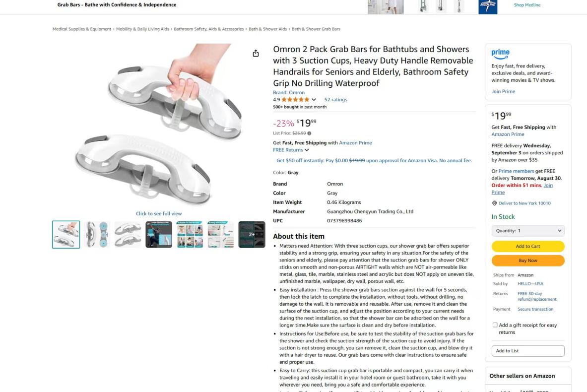587x392 pixels.
Task: Check the gift receipt checkbox
Action: [x=495, y=325]
